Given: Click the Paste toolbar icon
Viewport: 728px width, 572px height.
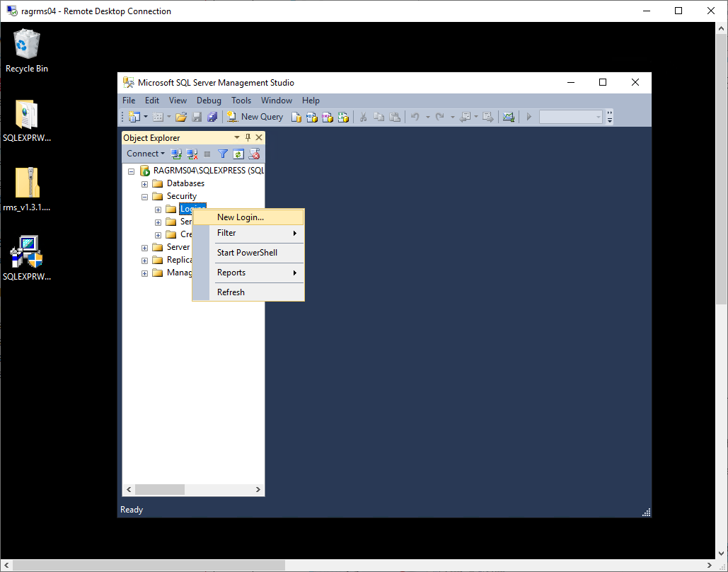Looking at the screenshot, I should [395, 117].
